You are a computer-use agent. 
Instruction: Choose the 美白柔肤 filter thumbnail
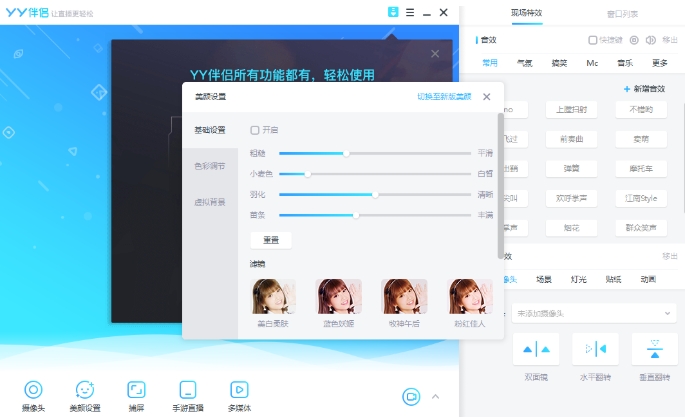click(x=273, y=297)
